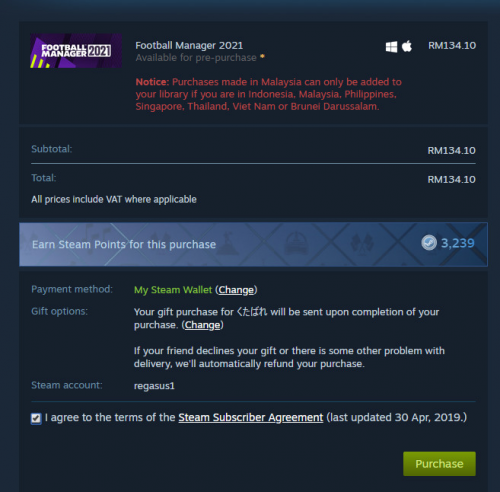Toggle the Steam Subscriber Agreement checkbox
The image size is (500, 492).
tap(36, 418)
